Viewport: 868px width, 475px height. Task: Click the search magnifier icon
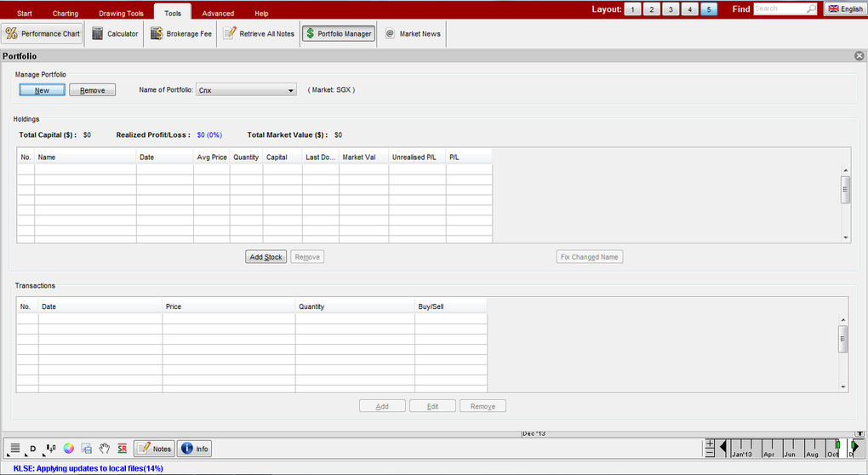tap(811, 9)
